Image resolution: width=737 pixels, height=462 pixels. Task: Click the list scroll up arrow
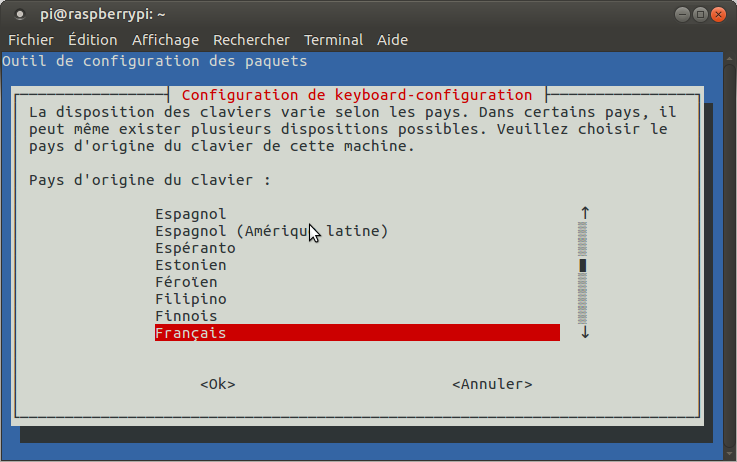585,213
